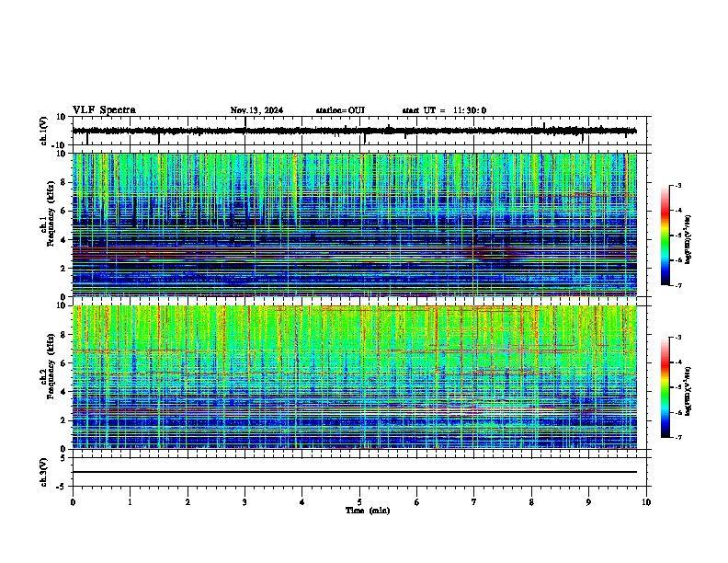Click time axis tick label "5"
The image size is (728, 563).
coord(359,502)
